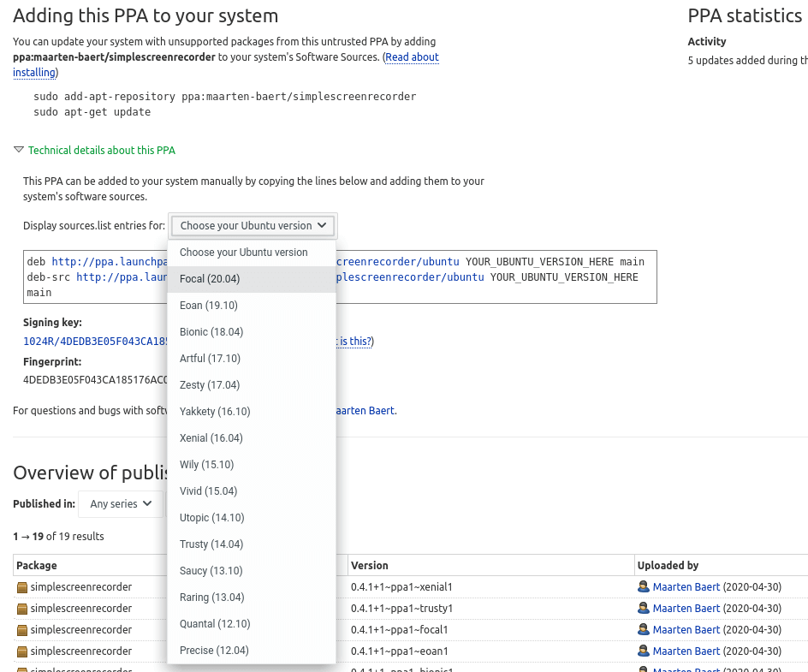This screenshot has height=672, width=808.
Task: Choose Xenial (16.04) in version list
Action: click(211, 438)
